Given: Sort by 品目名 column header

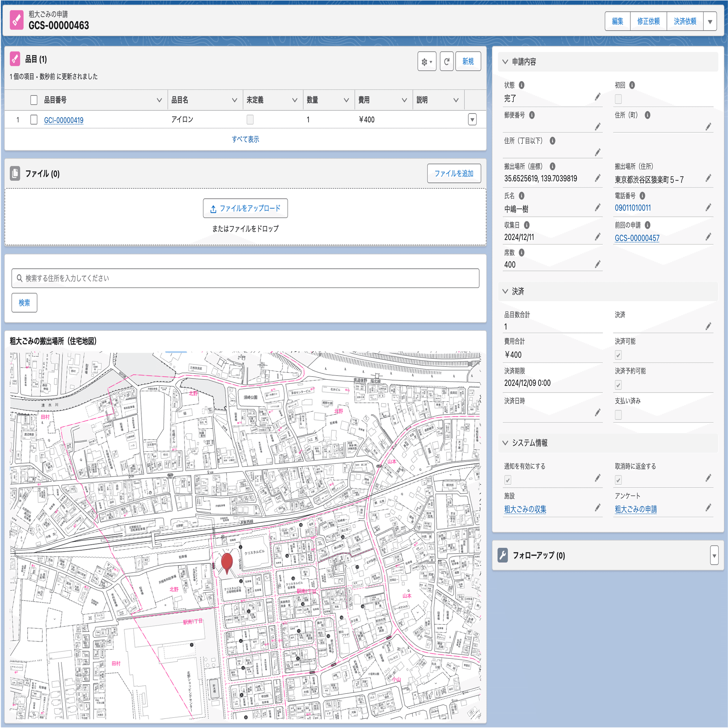Looking at the screenshot, I should pos(180,100).
